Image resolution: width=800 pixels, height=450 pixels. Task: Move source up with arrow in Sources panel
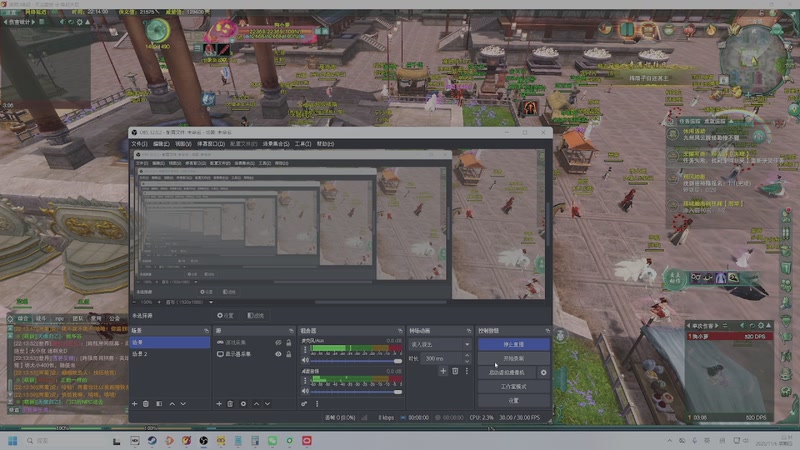point(256,404)
